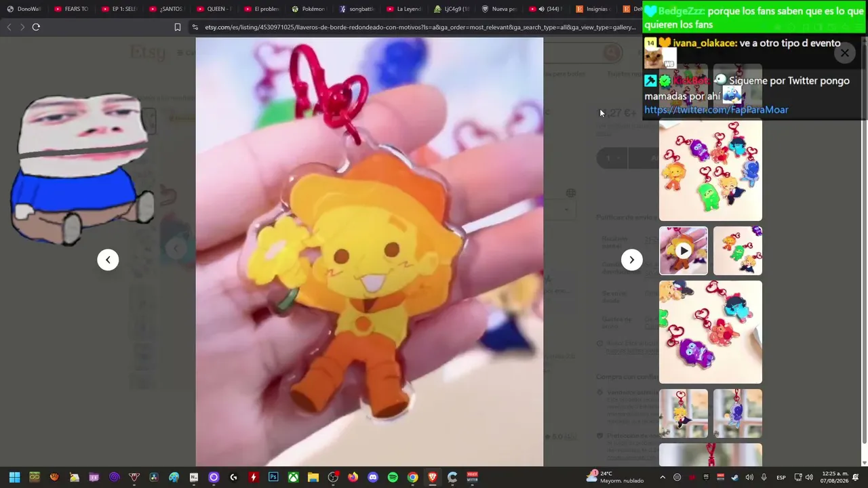Screen dimensions: 868x488
Task: Open Firefox from the taskbar
Action: tap(353, 477)
